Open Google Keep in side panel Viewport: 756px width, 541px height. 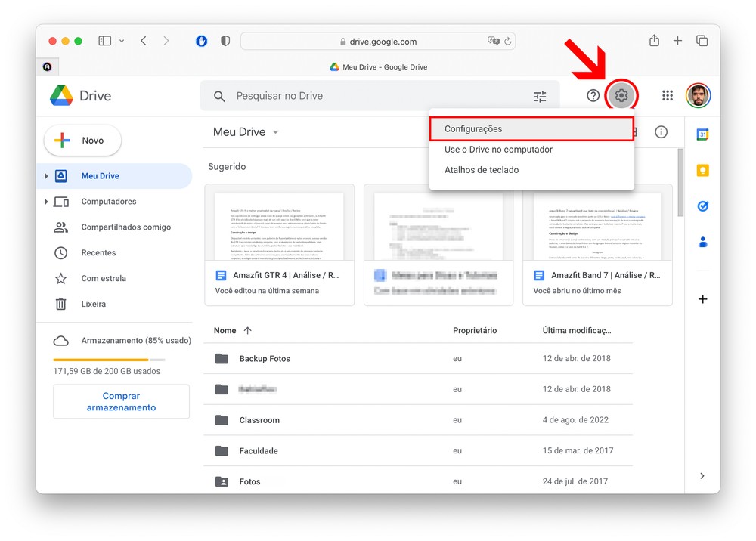click(x=702, y=170)
